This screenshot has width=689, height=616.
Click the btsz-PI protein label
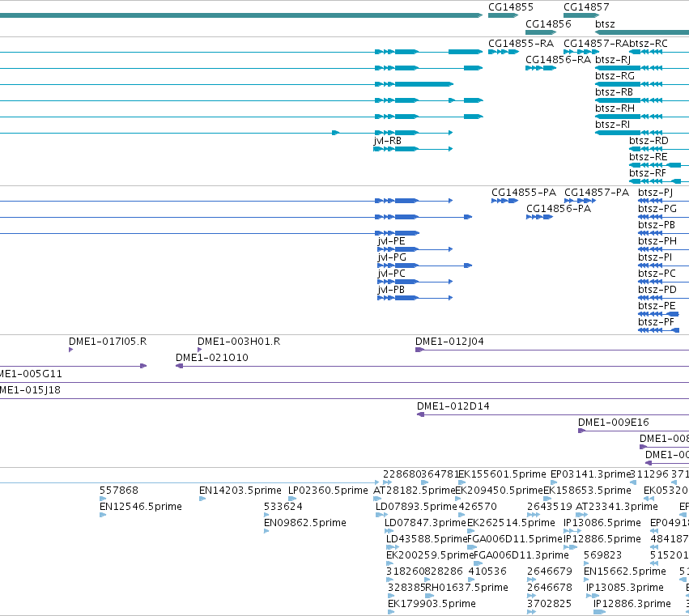tap(655, 257)
